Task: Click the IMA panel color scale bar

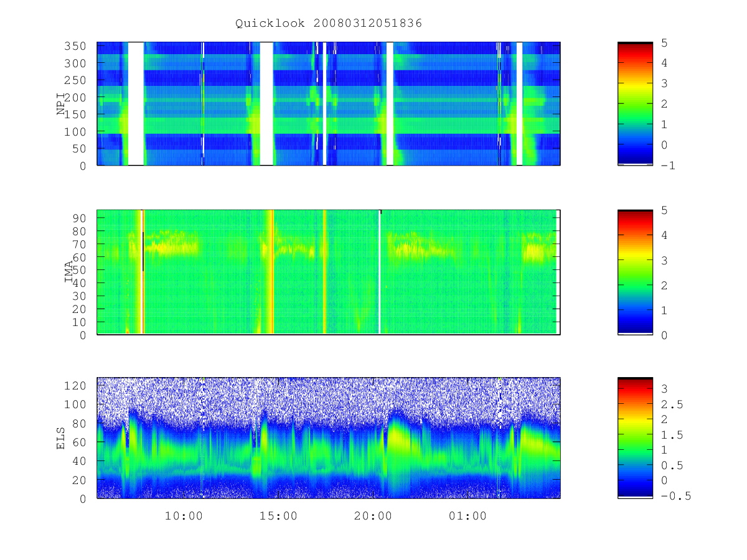Action: point(635,272)
